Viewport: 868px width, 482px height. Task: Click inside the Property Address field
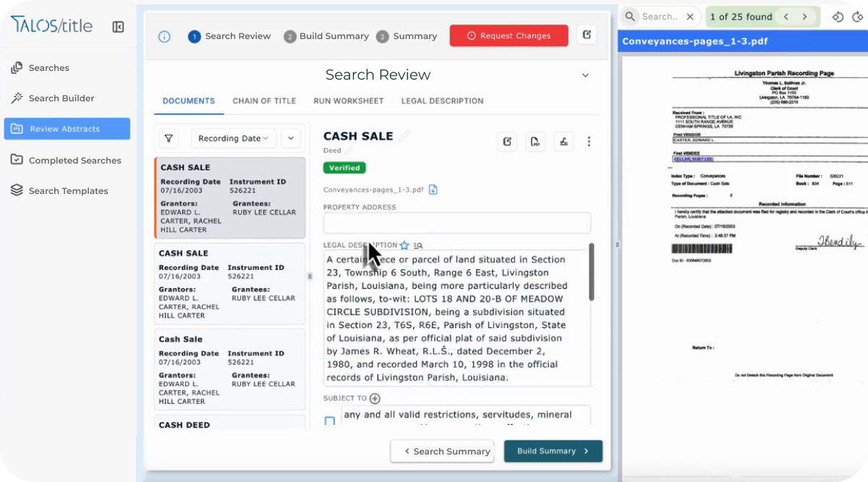click(x=457, y=222)
